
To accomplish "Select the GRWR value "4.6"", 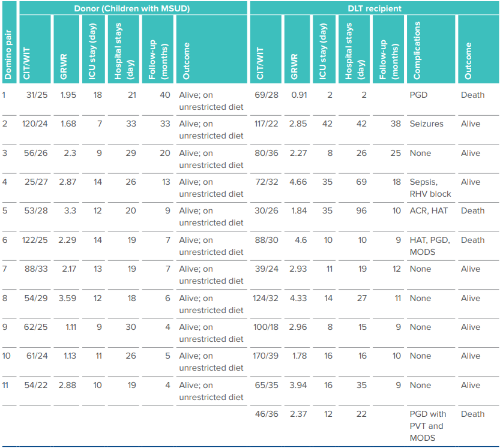I will coord(301,240).
